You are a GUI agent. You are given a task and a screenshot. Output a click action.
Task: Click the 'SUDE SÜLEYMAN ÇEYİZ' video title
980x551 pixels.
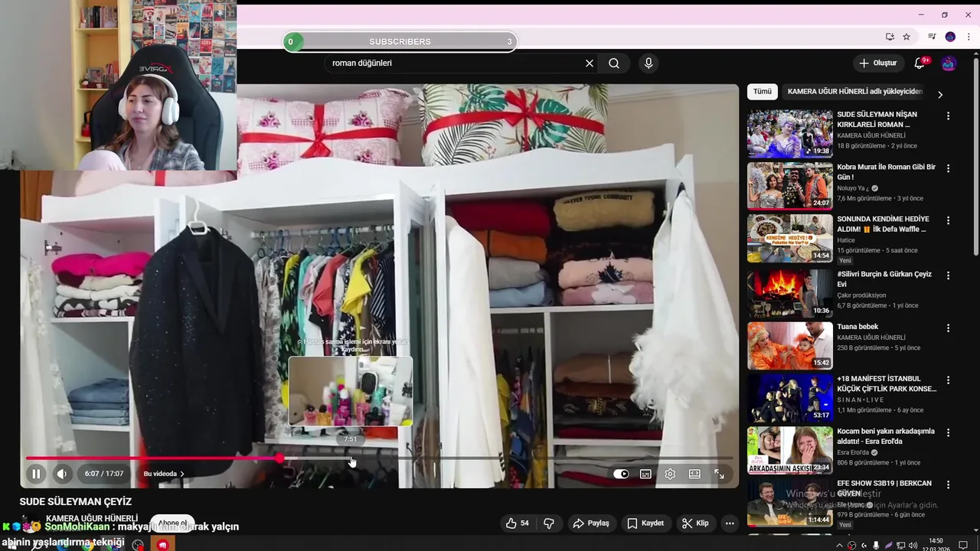[x=76, y=502]
